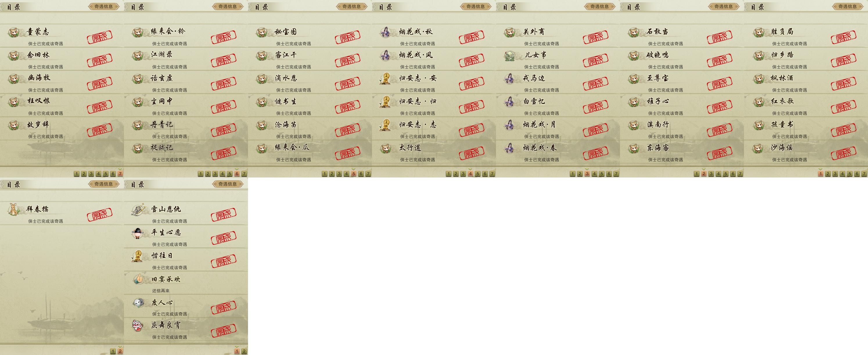Image resolution: width=868 pixels, height=355 pixels.
Task: Open the 至尊宝 adventure entry
Action: [682, 82]
